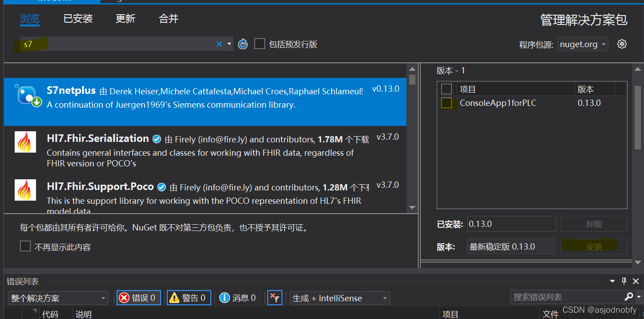Clear the s7 search text
The width and height of the screenshot is (644, 319).
[x=219, y=44]
